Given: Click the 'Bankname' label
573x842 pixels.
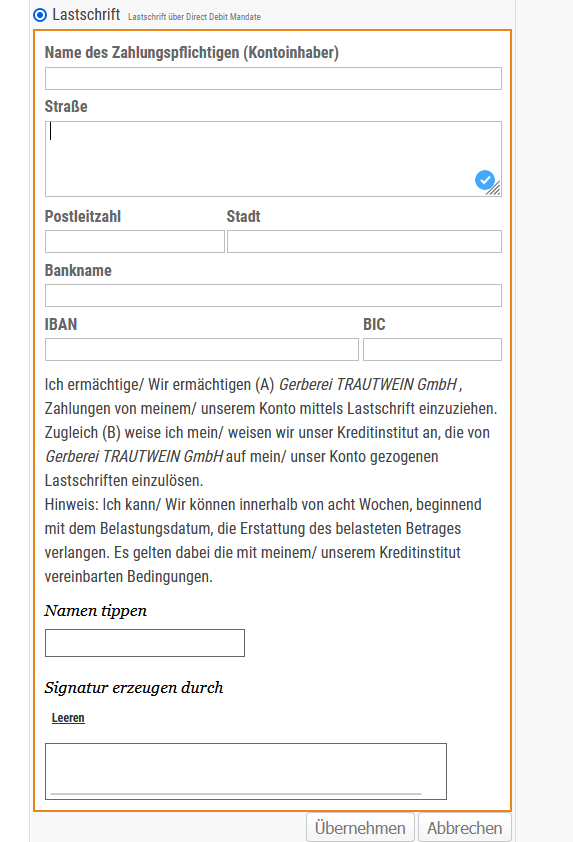Looking at the screenshot, I should [x=78, y=270].
